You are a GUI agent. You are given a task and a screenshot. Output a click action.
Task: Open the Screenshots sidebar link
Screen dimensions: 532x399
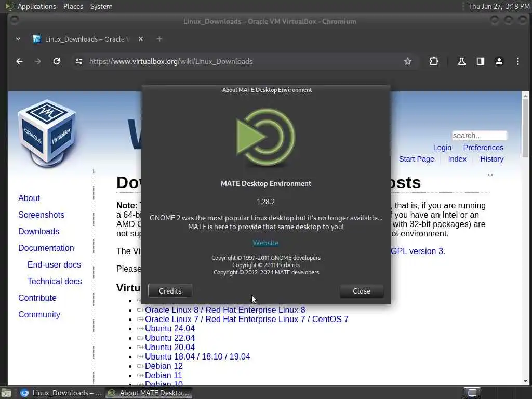point(42,215)
